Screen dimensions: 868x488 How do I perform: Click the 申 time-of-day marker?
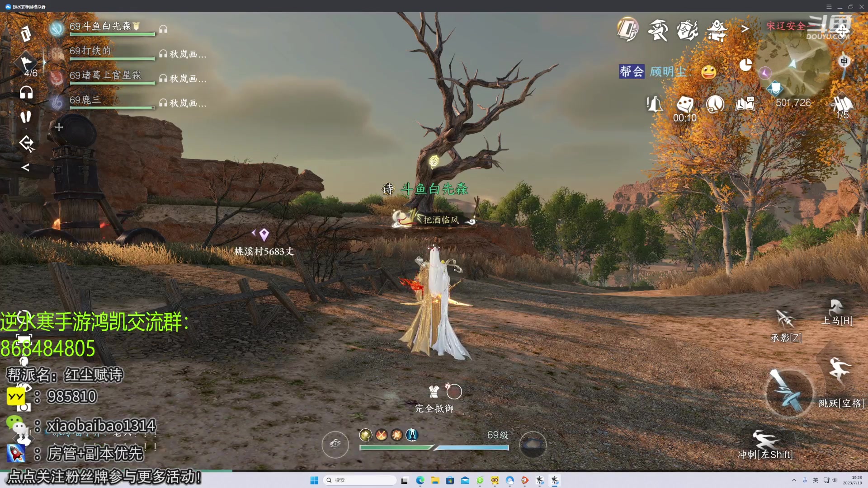[844, 61]
